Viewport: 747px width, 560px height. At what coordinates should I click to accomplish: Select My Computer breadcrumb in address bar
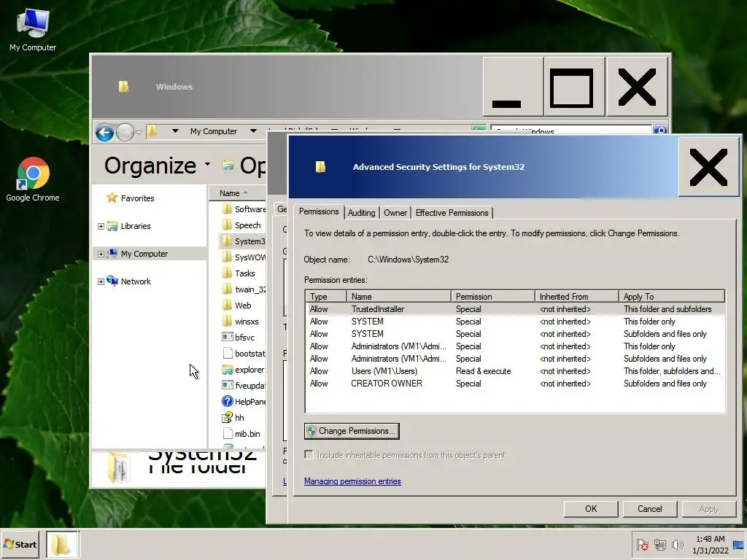(x=214, y=131)
